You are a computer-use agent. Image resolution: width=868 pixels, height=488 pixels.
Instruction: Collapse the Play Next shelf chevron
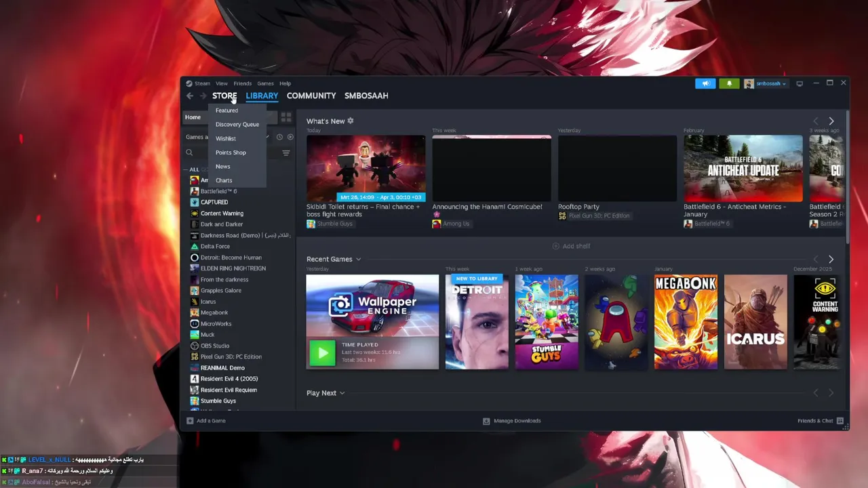(x=342, y=393)
